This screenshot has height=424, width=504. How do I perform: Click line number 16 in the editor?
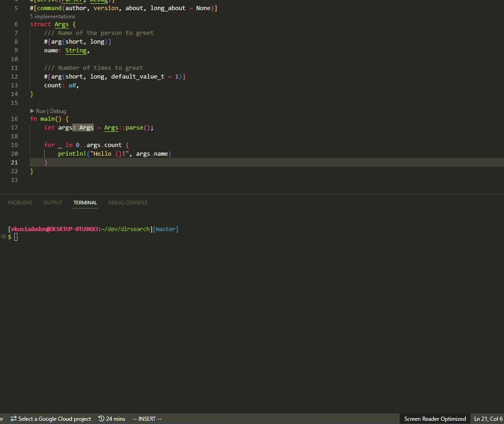tap(14, 119)
